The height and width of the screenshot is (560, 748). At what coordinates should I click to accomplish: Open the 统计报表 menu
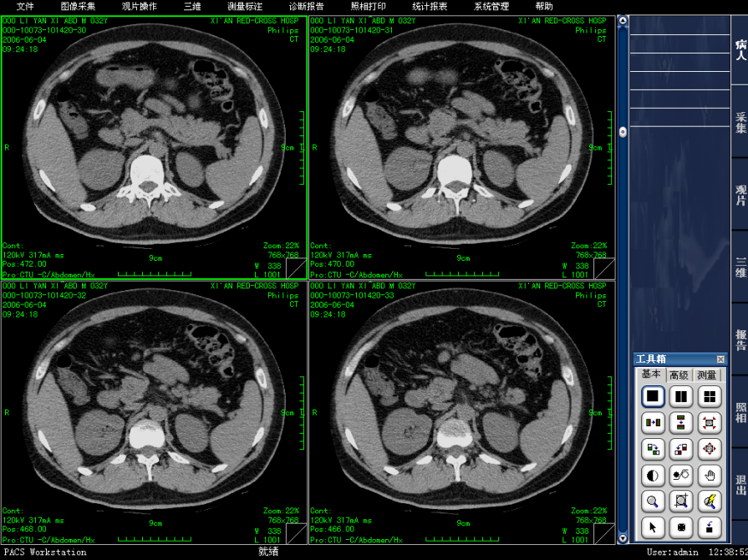430,6
